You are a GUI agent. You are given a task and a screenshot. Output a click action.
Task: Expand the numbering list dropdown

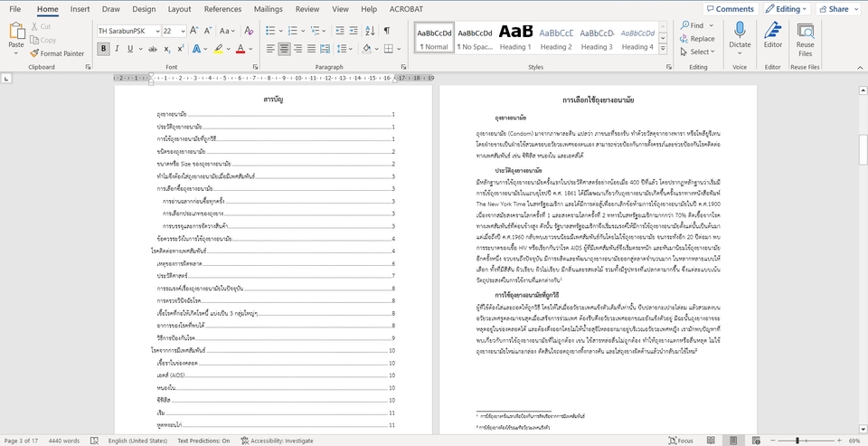[x=304, y=31]
